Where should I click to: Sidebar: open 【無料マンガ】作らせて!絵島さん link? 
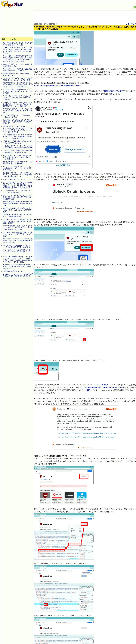(18, 50)
